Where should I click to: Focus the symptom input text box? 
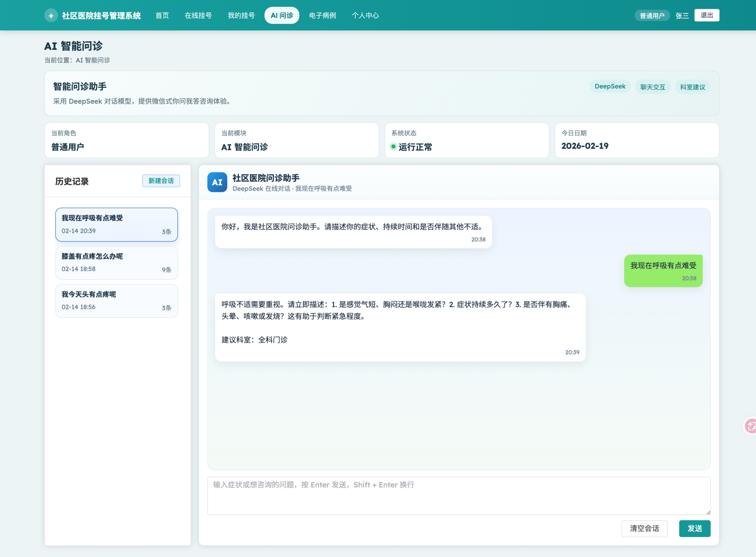click(459, 496)
